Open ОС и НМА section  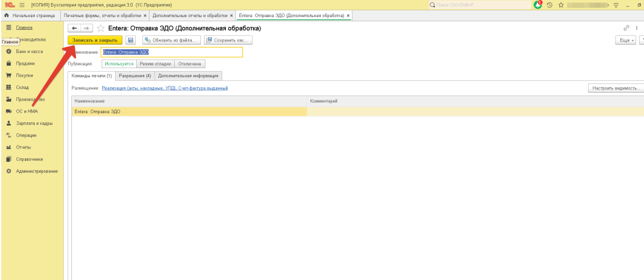click(27, 111)
